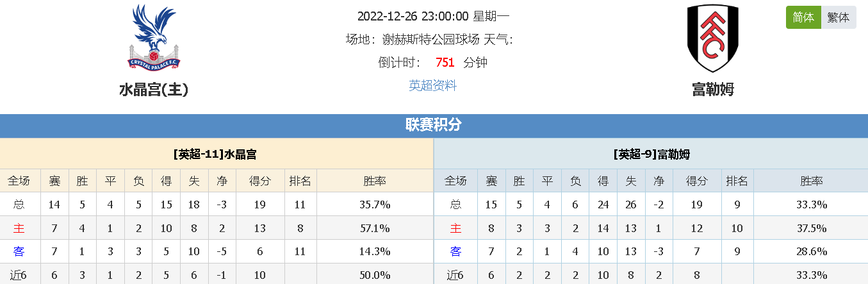This screenshot has width=868, height=284.
Task: Open the 英超资料 link
Action: pos(433,85)
